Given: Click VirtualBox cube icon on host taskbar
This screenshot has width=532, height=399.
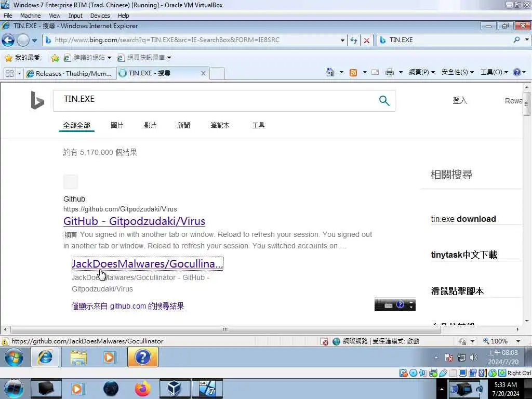Looking at the screenshot, I should [x=174, y=389].
